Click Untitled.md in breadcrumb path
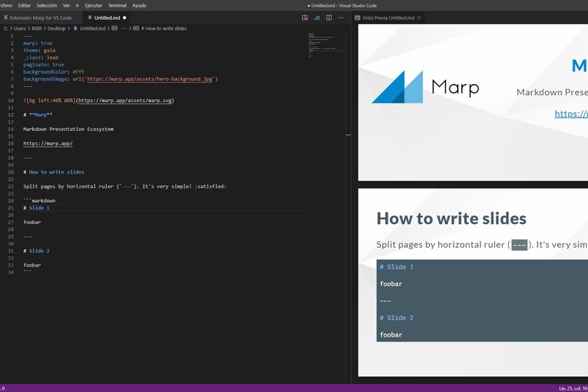This screenshot has width=588, height=392. pyautogui.click(x=92, y=29)
